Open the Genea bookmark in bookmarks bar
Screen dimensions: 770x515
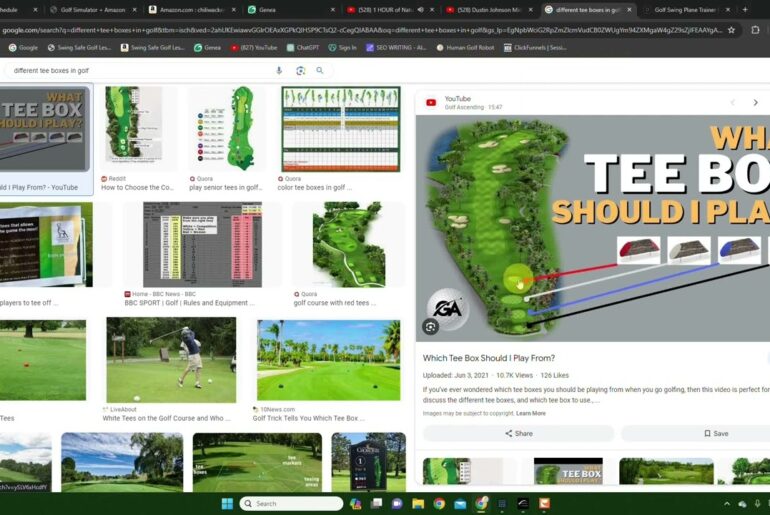point(207,48)
